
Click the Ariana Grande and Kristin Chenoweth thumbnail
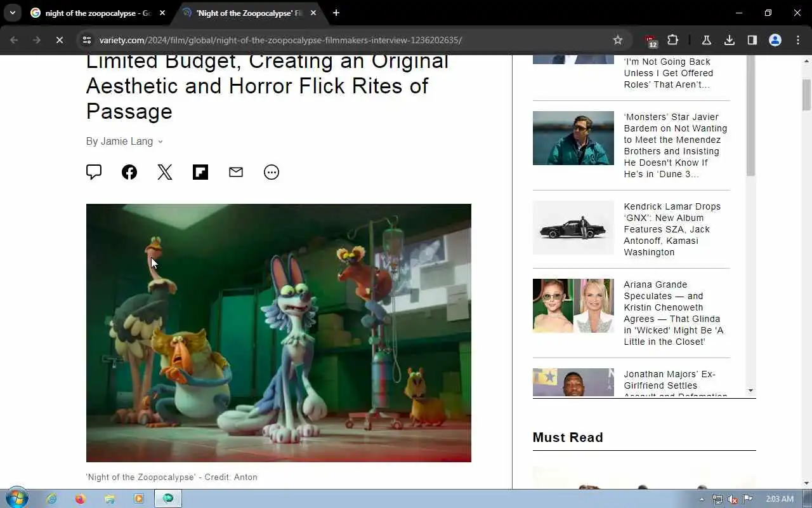click(573, 305)
